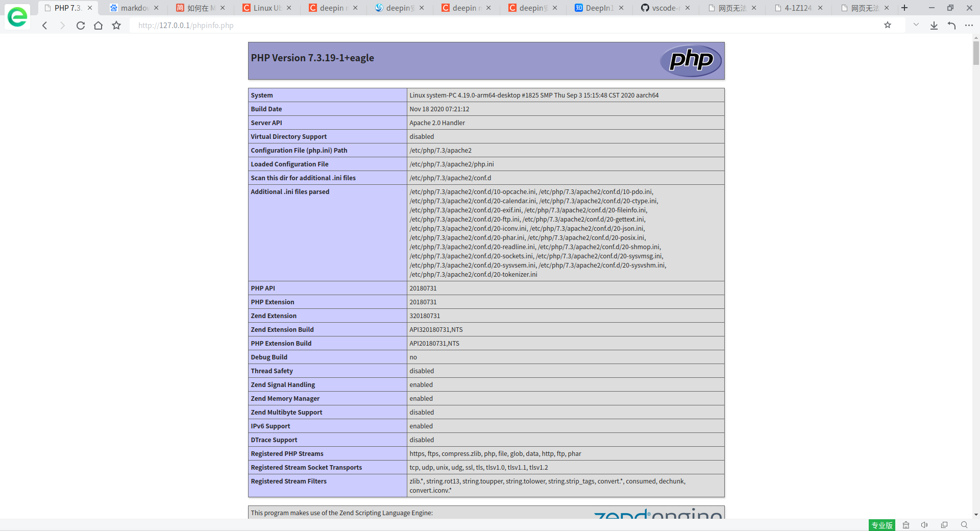The height and width of the screenshot is (531, 980).
Task: Open the three-dot browser menu
Action: tap(969, 26)
